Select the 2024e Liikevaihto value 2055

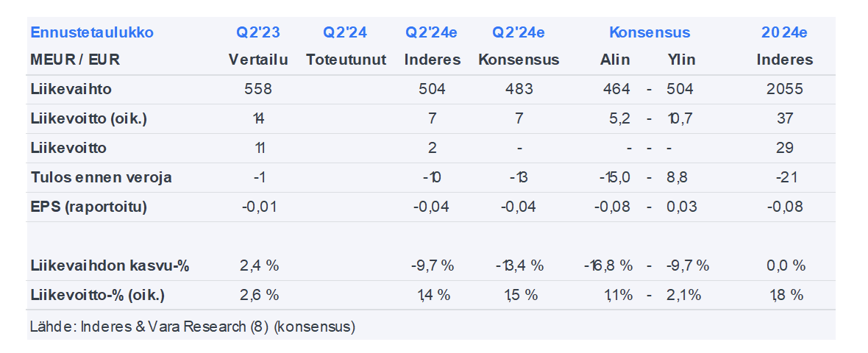(784, 89)
